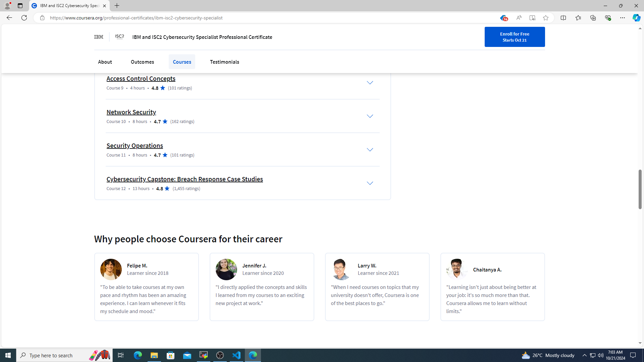Click the taskbar clock showing 7:03 AM
Viewport: 644px width, 362px height.
(x=615, y=355)
